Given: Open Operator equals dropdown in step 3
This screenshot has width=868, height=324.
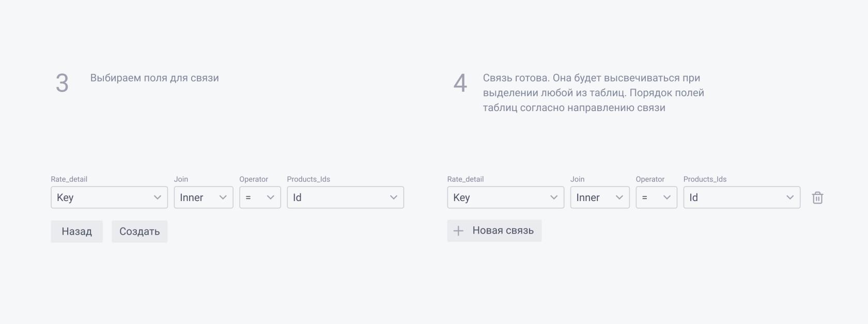Looking at the screenshot, I should (260, 197).
